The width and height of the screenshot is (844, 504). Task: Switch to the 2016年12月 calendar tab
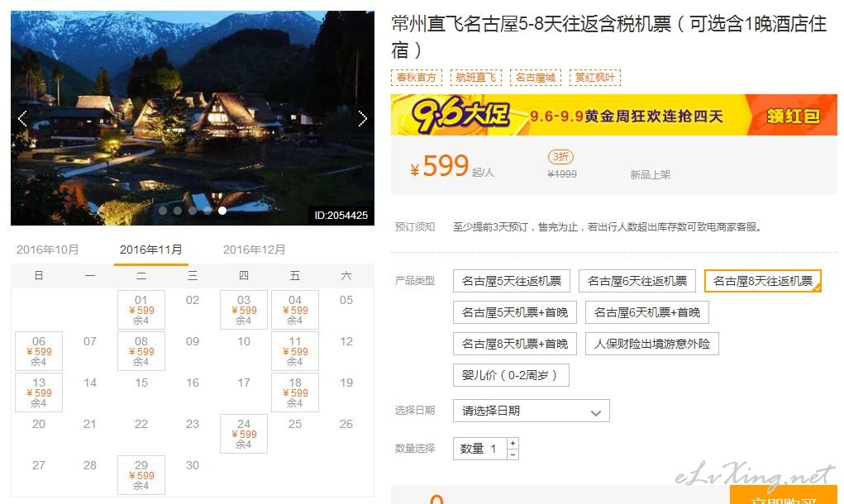tap(254, 250)
